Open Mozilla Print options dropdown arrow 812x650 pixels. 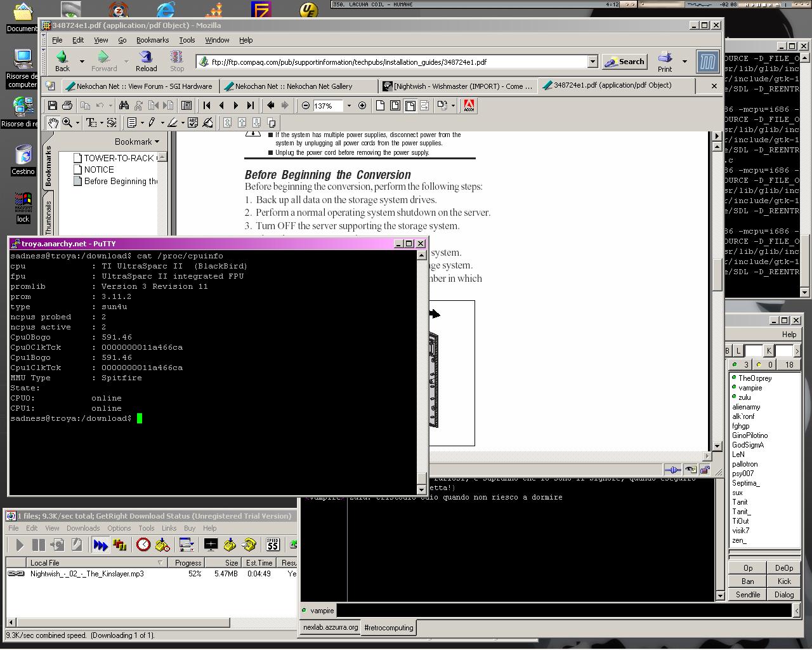tap(684, 62)
